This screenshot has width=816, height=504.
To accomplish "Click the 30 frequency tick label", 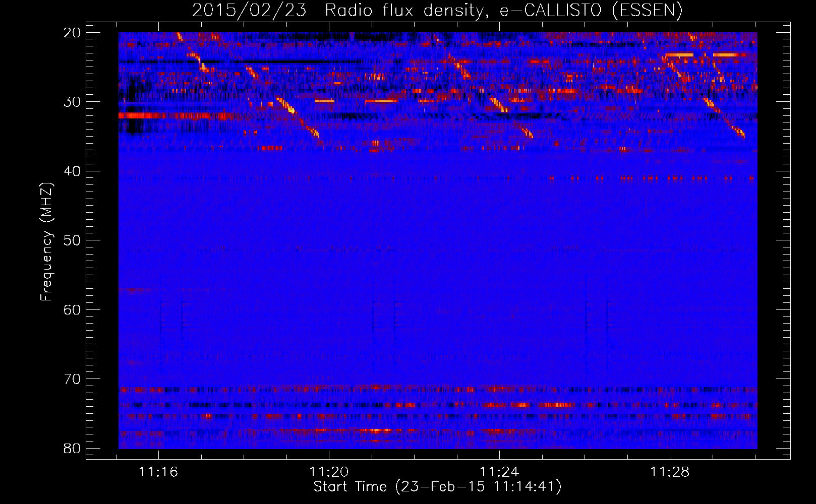I will coord(73,102).
